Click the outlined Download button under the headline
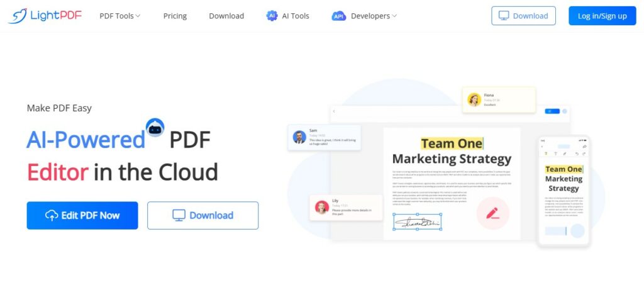644x297 pixels. coord(203,215)
